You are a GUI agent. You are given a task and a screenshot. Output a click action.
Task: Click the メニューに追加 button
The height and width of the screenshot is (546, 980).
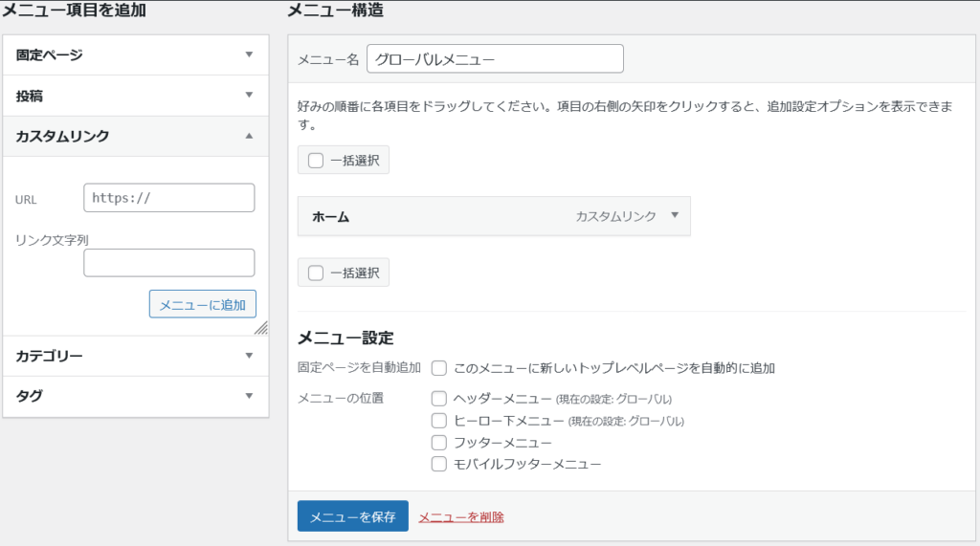coord(203,305)
